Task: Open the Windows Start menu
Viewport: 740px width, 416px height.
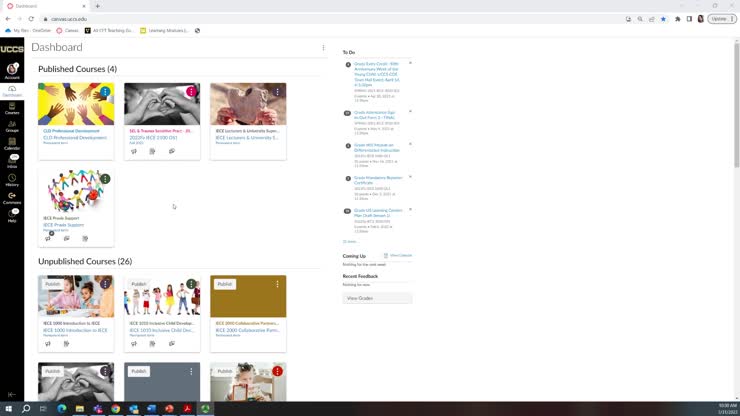Action: [x=8, y=409]
